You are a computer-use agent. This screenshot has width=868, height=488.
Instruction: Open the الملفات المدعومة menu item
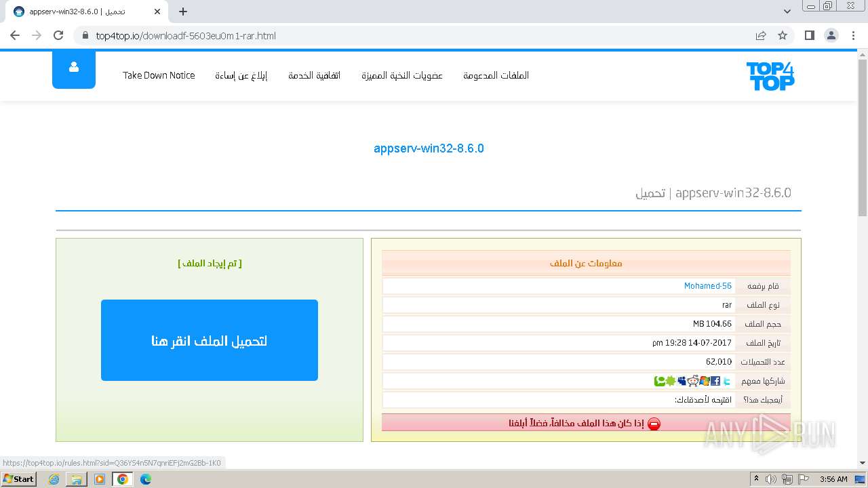pyautogui.click(x=496, y=75)
